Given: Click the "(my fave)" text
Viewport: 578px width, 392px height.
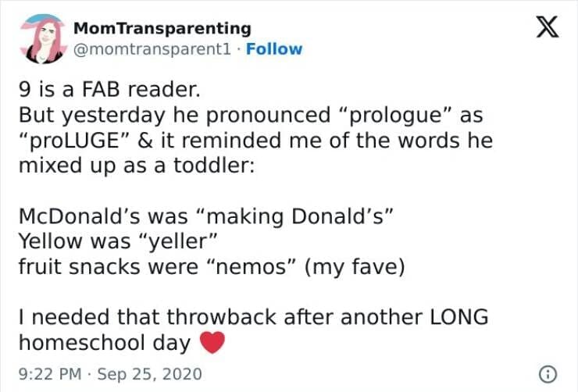Looking at the screenshot, I should coord(356,266).
